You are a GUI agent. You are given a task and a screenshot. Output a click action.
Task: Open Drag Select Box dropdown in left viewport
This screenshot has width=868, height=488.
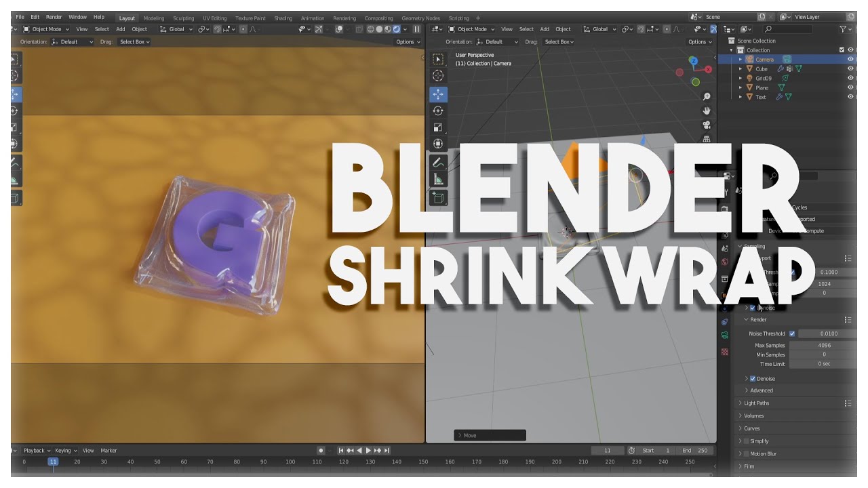(134, 42)
